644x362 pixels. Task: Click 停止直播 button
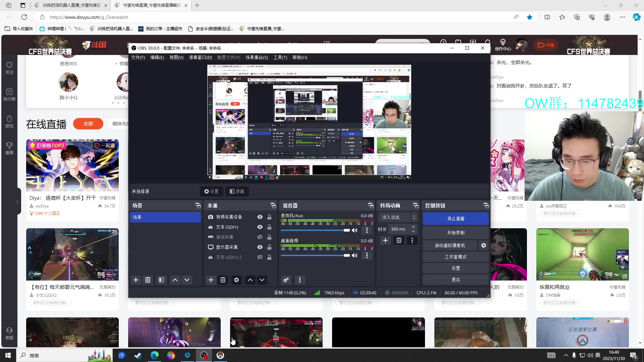pos(456,219)
